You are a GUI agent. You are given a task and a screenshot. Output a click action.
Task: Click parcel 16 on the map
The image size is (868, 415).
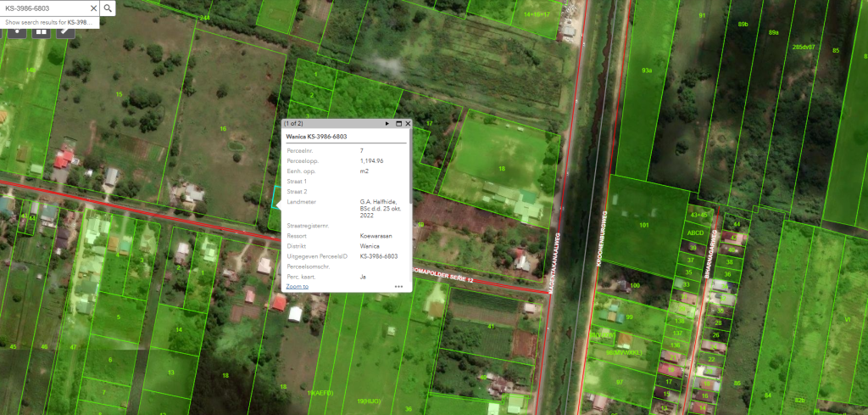(x=223, y=127)
